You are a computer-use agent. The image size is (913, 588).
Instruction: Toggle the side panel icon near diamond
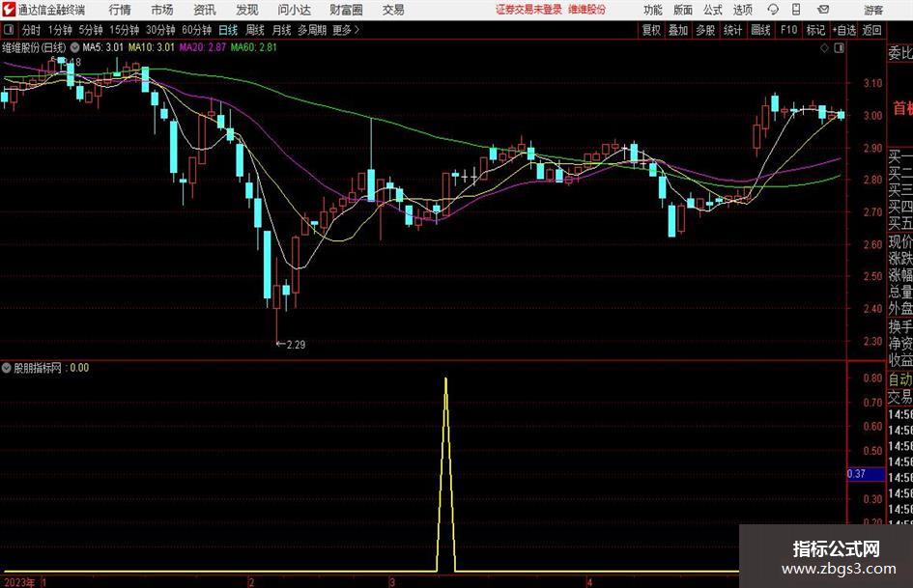click(839, 48)
